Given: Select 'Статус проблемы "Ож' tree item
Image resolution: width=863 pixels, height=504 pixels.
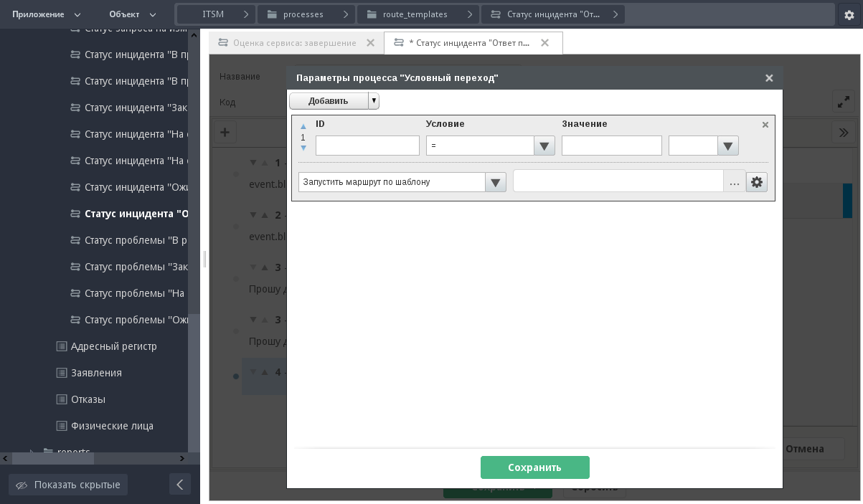Looking at the screenshot, I should [x=136, y=320].
